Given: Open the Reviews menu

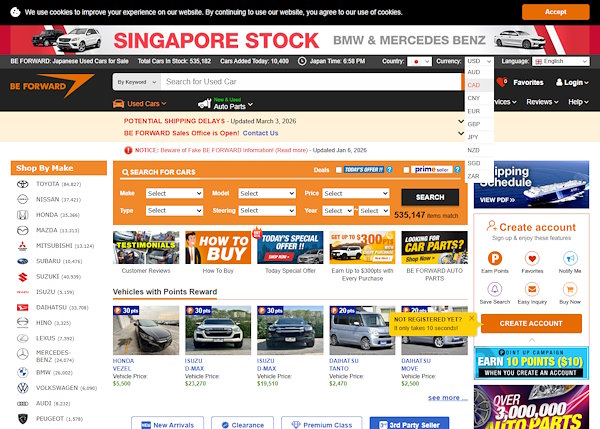Looking at the screenshot, I should [542, 102].
